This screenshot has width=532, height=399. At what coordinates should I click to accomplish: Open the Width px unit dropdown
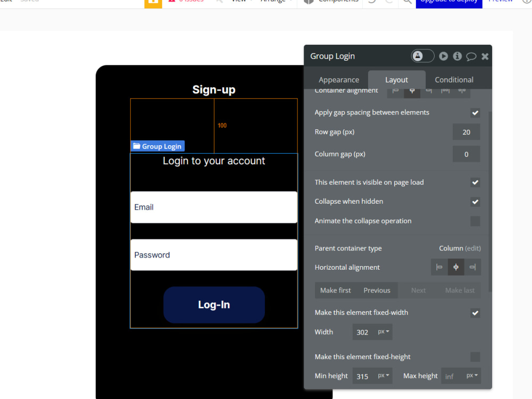(384, 332)
